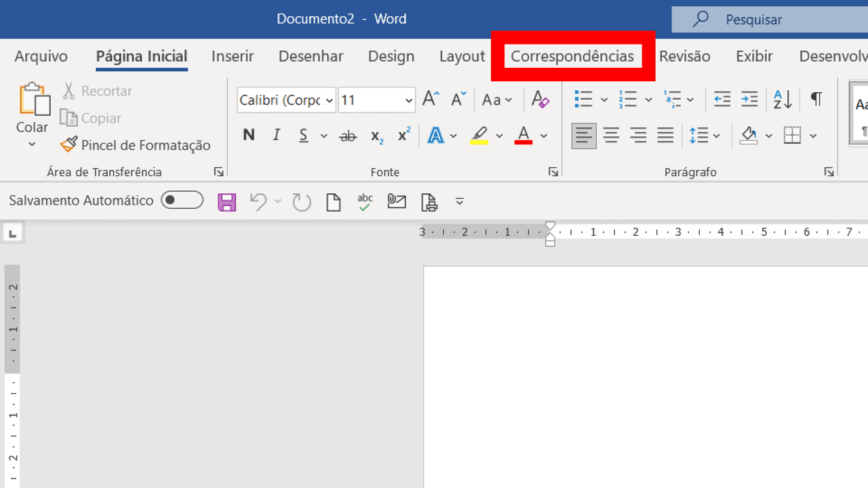
Task: Open font size 11 dropdown
Action: (x=409, y=100)
